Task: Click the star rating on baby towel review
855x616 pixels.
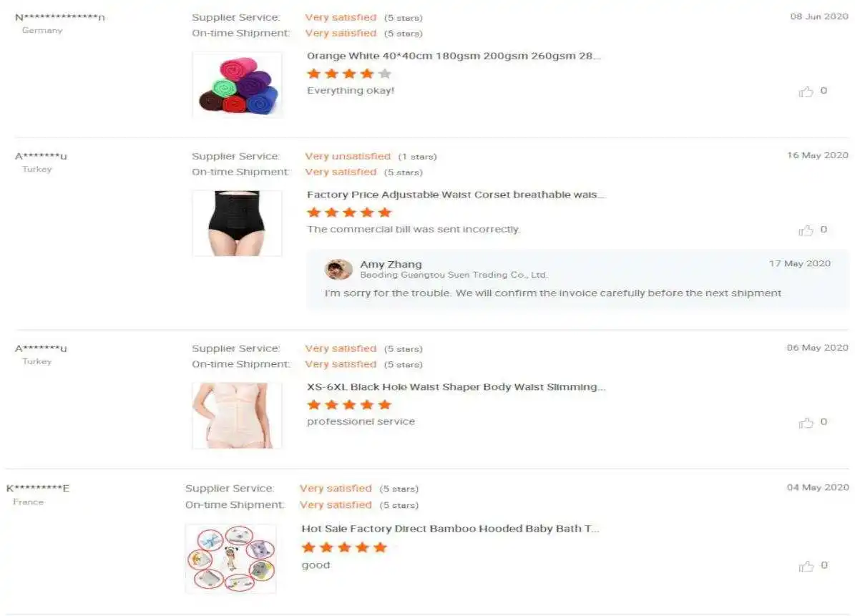Action: coord(344,547)
